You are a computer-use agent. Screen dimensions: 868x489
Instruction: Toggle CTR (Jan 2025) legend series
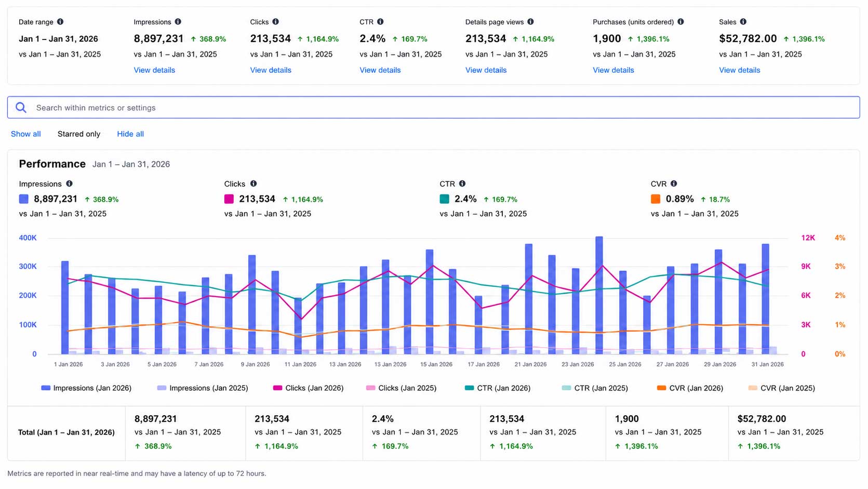click(x=595, y=388)
